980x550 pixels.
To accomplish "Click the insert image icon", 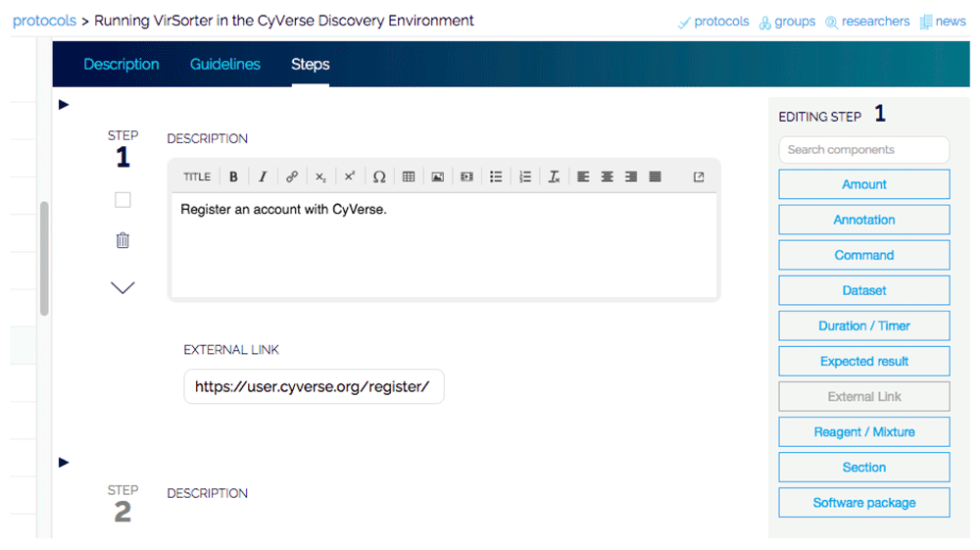I will (x=438, y=177).
